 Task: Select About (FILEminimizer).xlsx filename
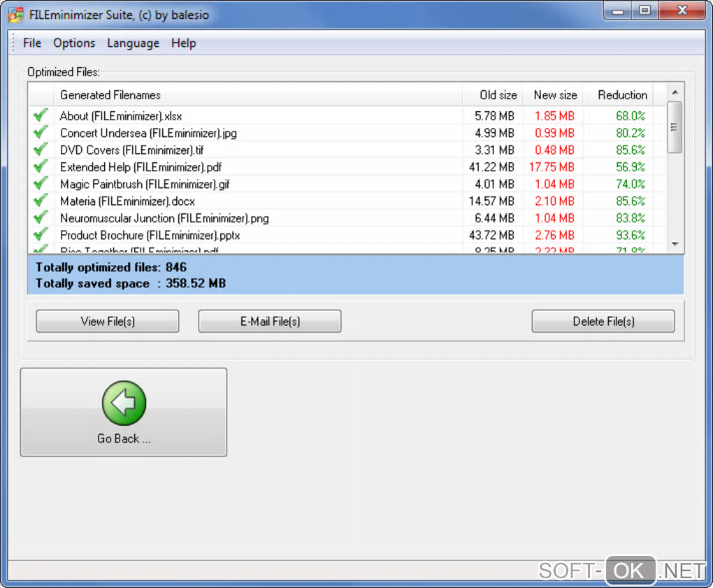[x=121, y=116]
